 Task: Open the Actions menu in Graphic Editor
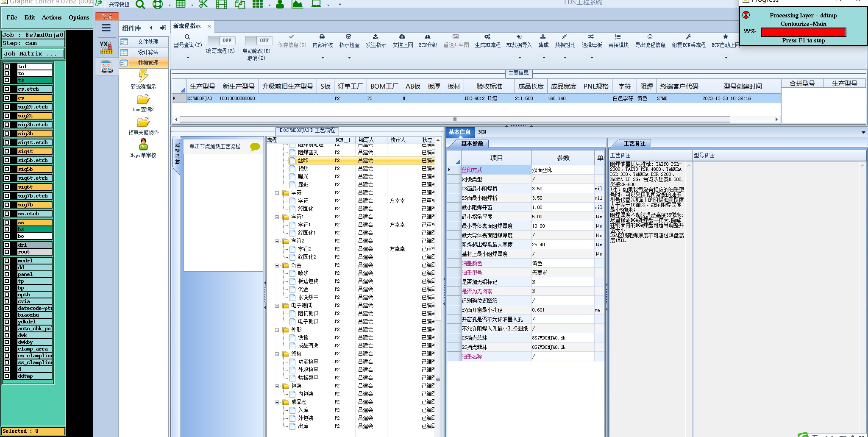(x=52, y=17)
